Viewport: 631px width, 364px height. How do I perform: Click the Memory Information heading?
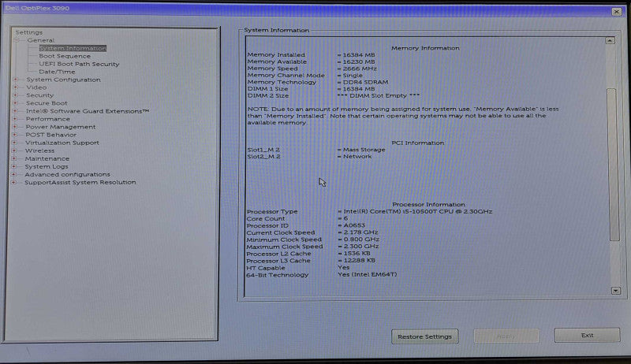click(425, 48)
